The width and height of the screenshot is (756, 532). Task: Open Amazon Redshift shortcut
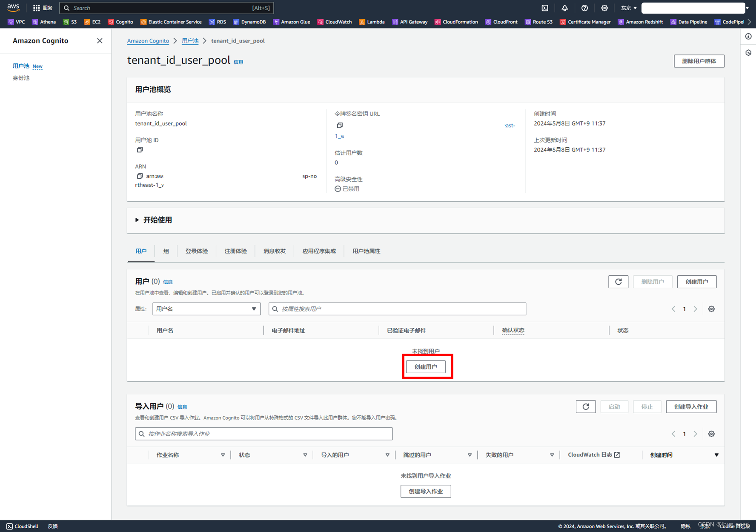[x=640, y=22]
